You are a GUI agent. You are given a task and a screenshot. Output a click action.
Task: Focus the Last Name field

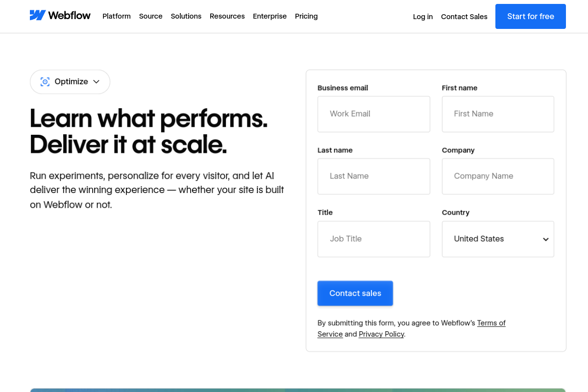(x=374, y=176)
